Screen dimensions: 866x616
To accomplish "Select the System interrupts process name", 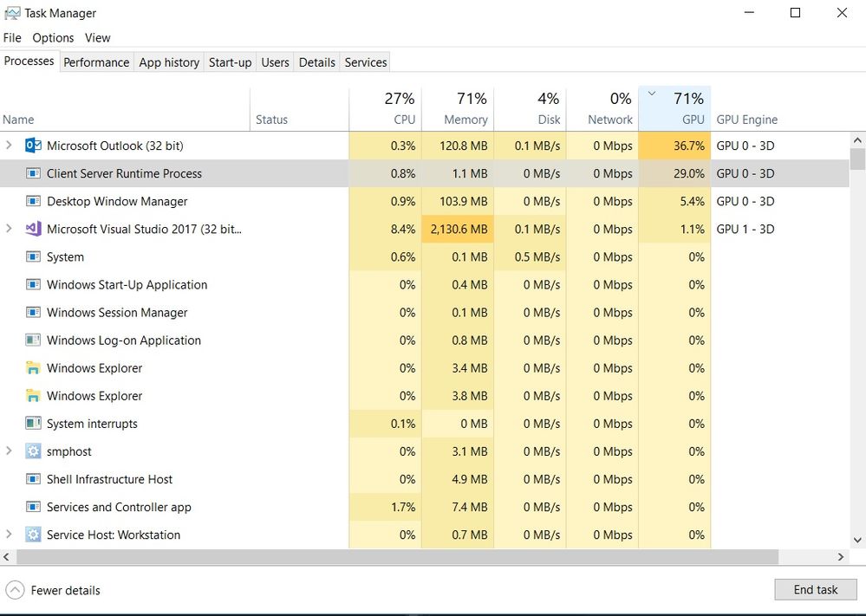I will point(92,424).
